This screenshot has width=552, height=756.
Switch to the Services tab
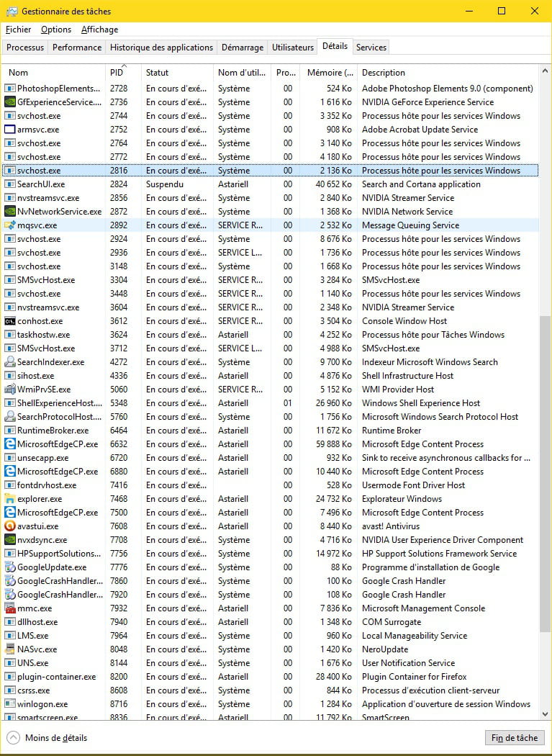click(371, 48)
